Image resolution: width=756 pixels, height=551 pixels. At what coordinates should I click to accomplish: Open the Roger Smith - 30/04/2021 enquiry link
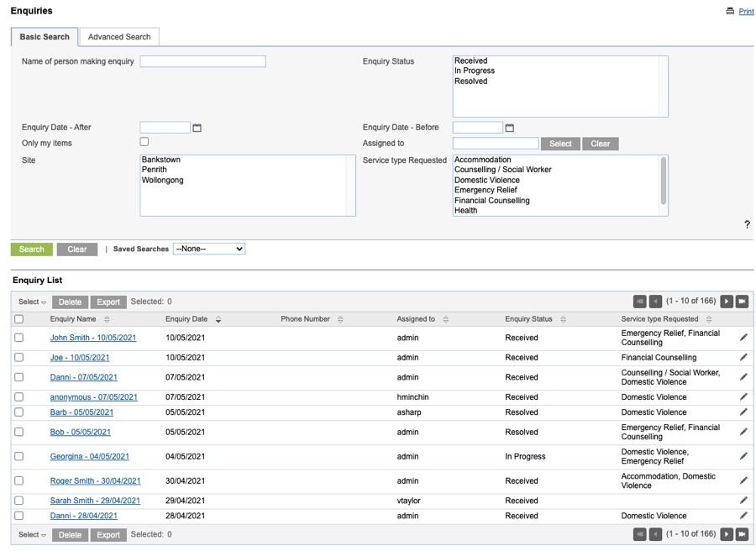pos(95,481)
